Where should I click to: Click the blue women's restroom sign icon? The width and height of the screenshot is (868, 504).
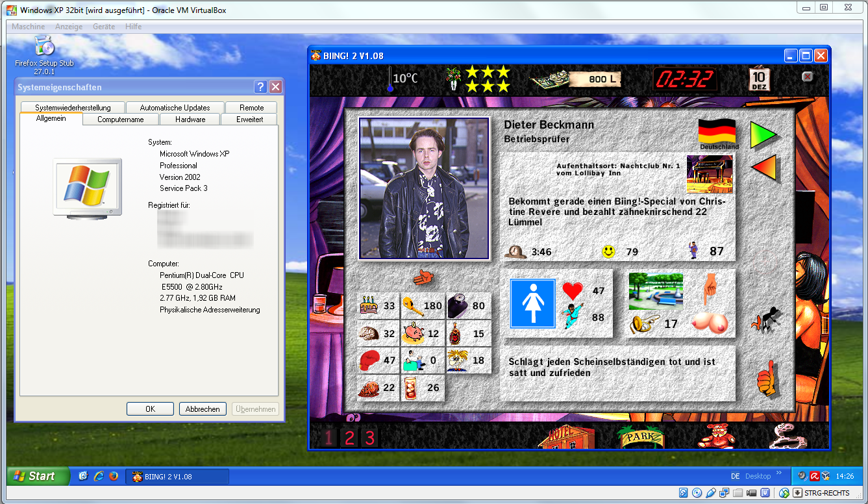(x=532, y=304)
